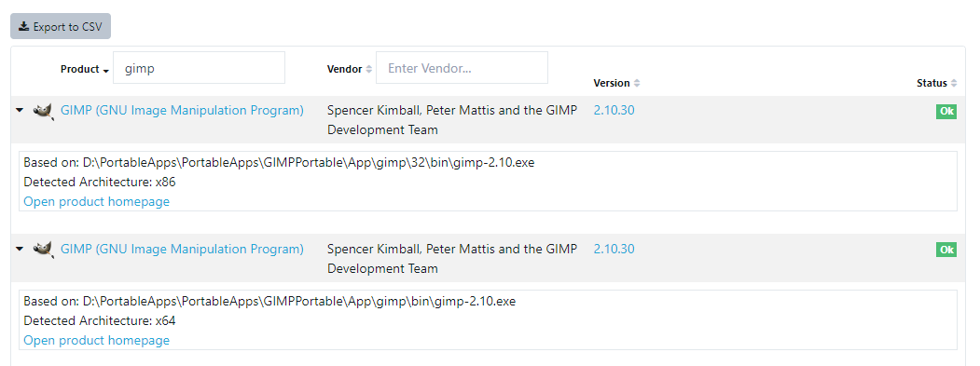Open product homepage for the x64 install
Image resolution: width=980 pixels, height=366 pixels.
pyautogui.click(x=96, y=341)
